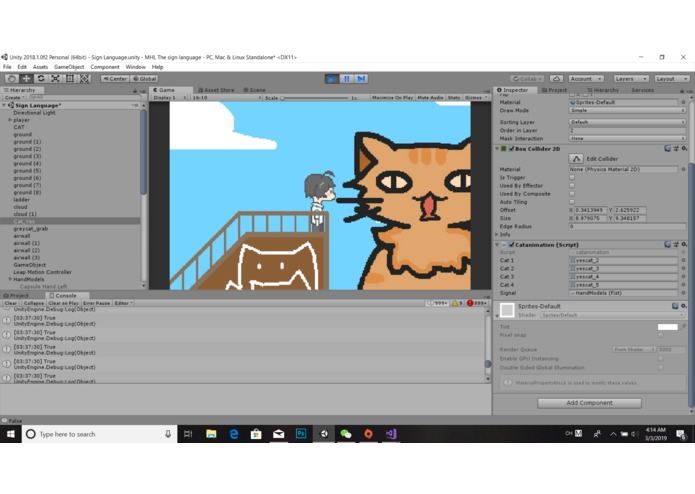Viewport: 695px width, 494px height.
Task: Select the Rect tool in toolbar
Action: [70, 79]
